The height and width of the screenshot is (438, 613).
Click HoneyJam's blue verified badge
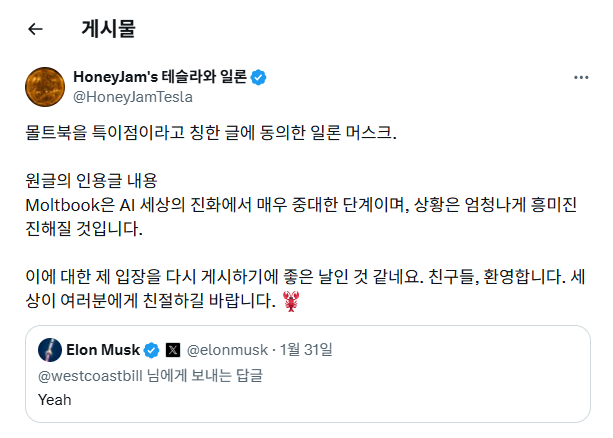pos(258,77)
